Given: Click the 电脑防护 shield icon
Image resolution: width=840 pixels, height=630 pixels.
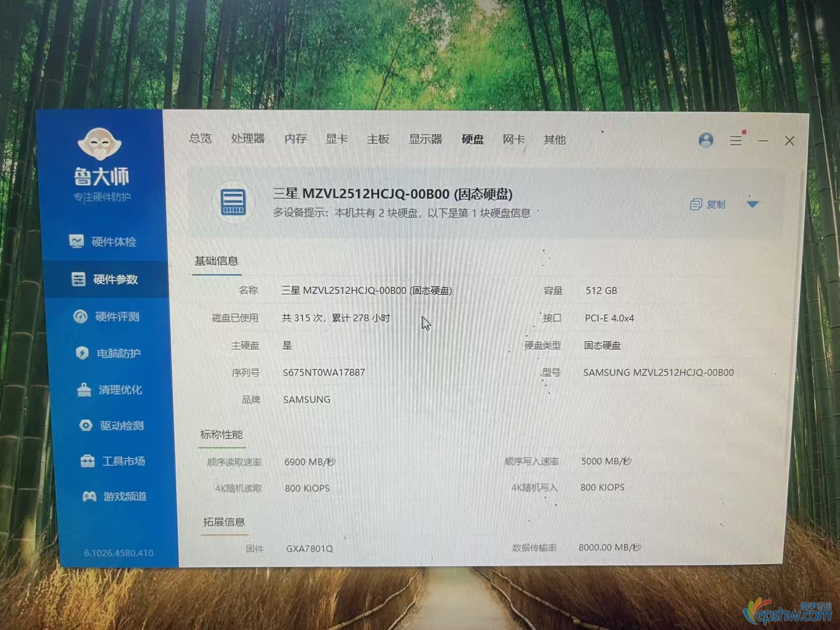Looking at the screenshot, I should 82,353.
